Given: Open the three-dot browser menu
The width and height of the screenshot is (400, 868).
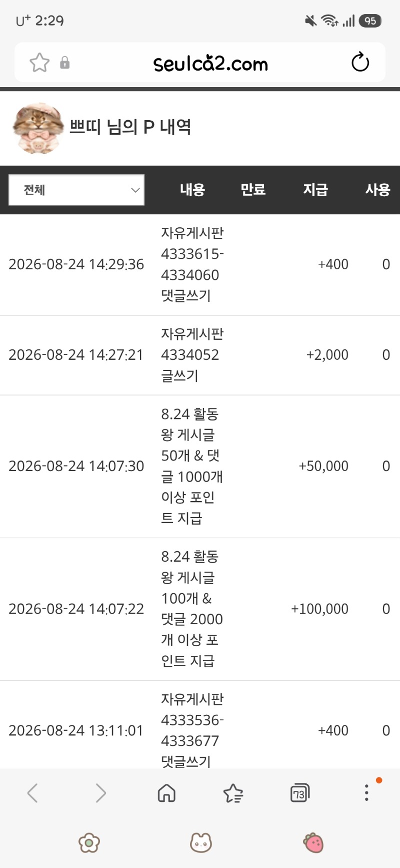Looking at the screenshot, I should point(366,793).
